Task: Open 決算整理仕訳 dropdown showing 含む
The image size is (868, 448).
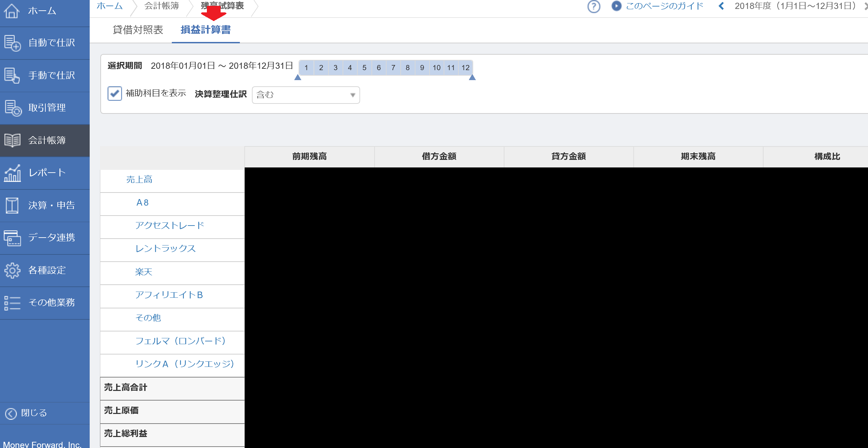Action: click(x=306, y=95)
